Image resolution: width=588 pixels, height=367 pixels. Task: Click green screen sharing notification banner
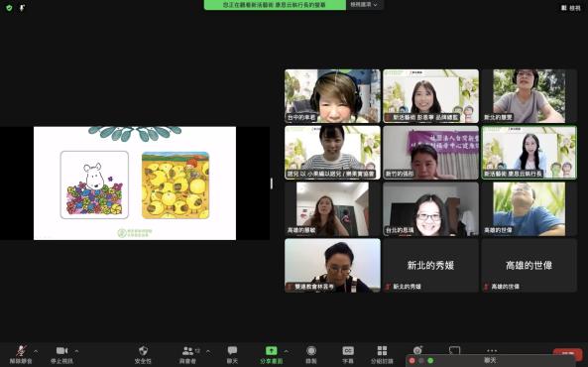click(275, 5)
